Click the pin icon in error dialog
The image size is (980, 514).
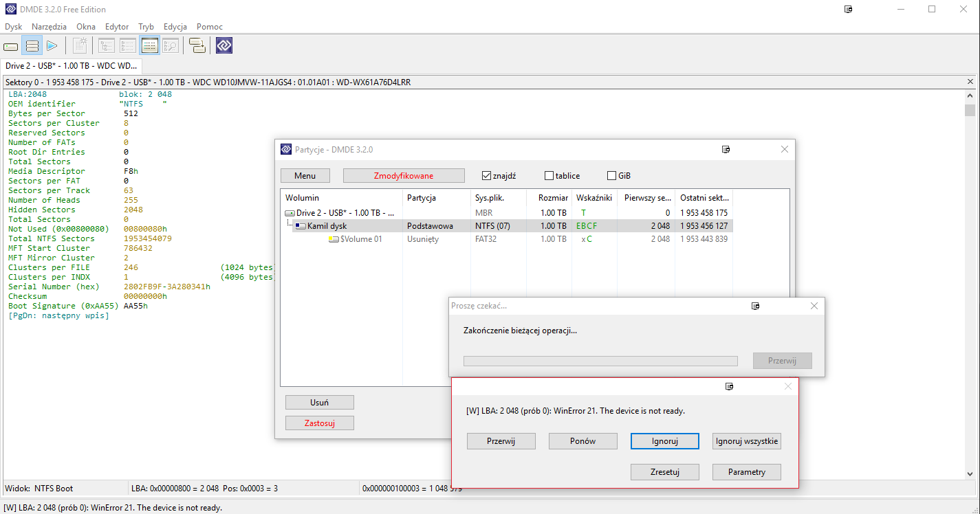coord(730,386)
